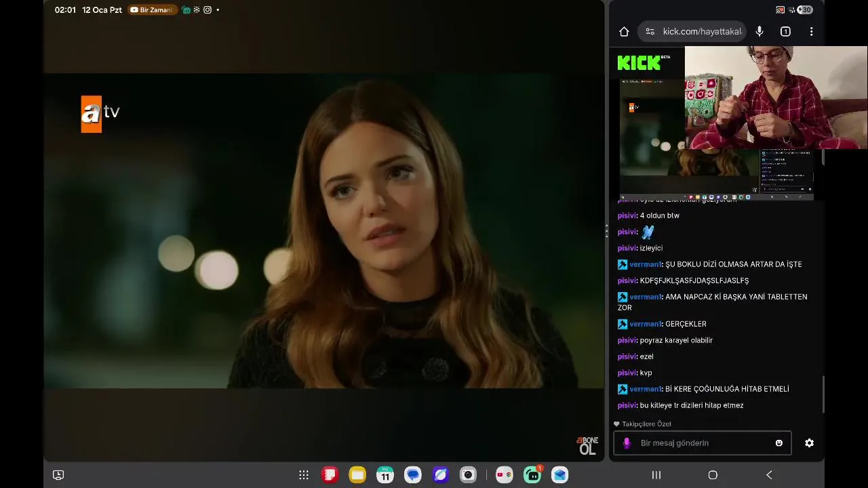
Task: Click the battery indicator showing 30
Action: pos(805,9)
